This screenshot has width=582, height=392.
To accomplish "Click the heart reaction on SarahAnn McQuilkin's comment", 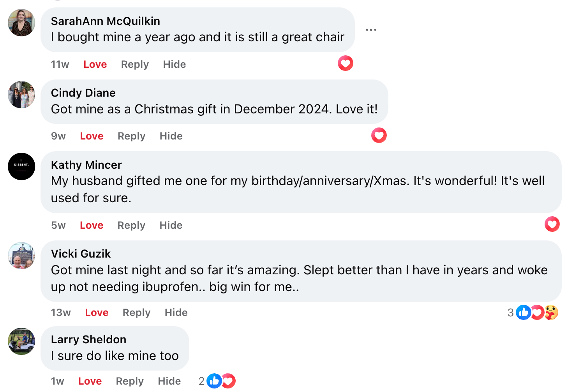I will pyautogui.click(x=346, y=63).
